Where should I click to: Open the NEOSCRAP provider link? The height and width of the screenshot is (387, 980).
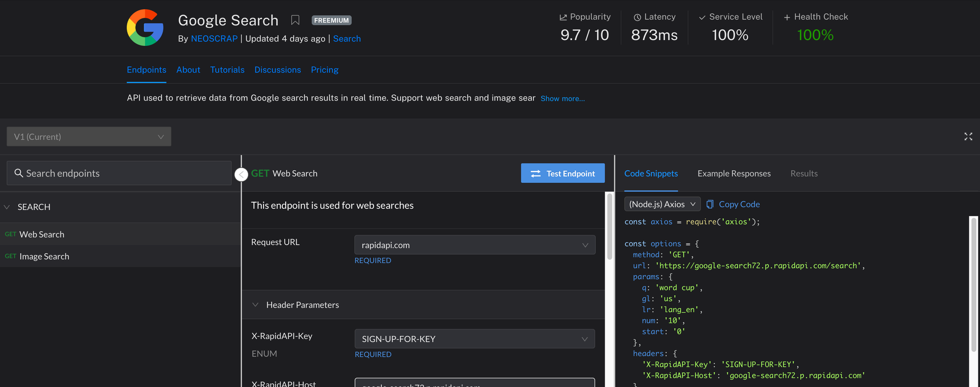click(214, 39)
